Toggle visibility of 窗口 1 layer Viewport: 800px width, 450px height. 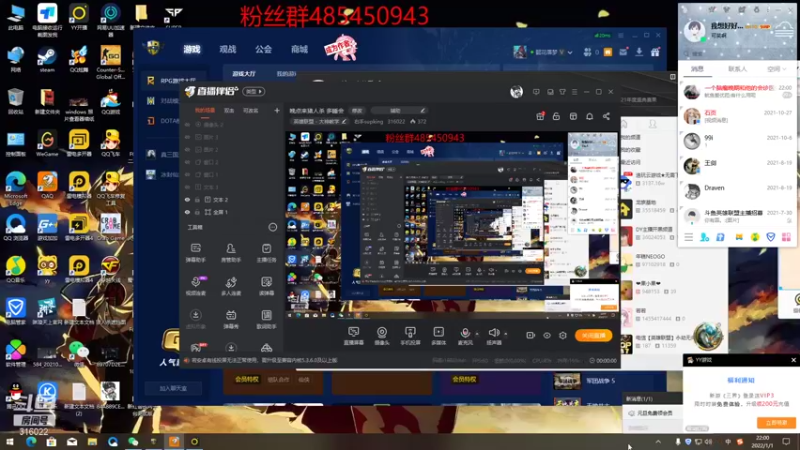(187, 174)
